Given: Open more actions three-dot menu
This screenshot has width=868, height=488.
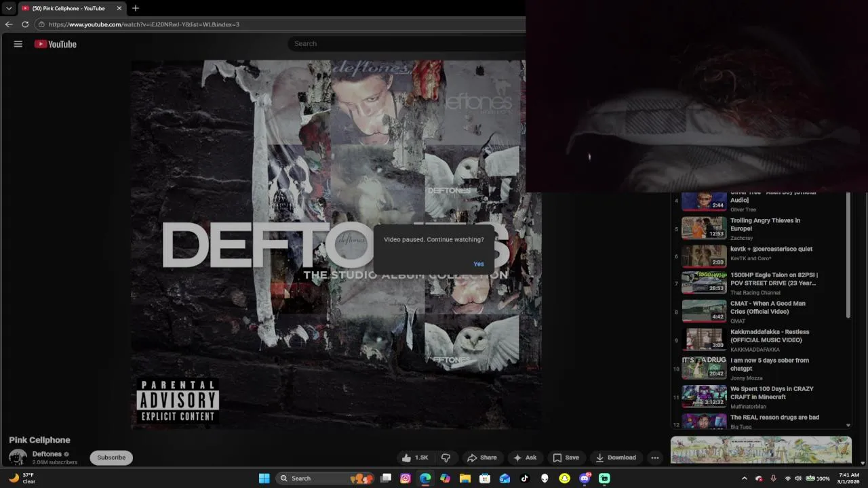Looking at the screenshot, I should 655,457.
